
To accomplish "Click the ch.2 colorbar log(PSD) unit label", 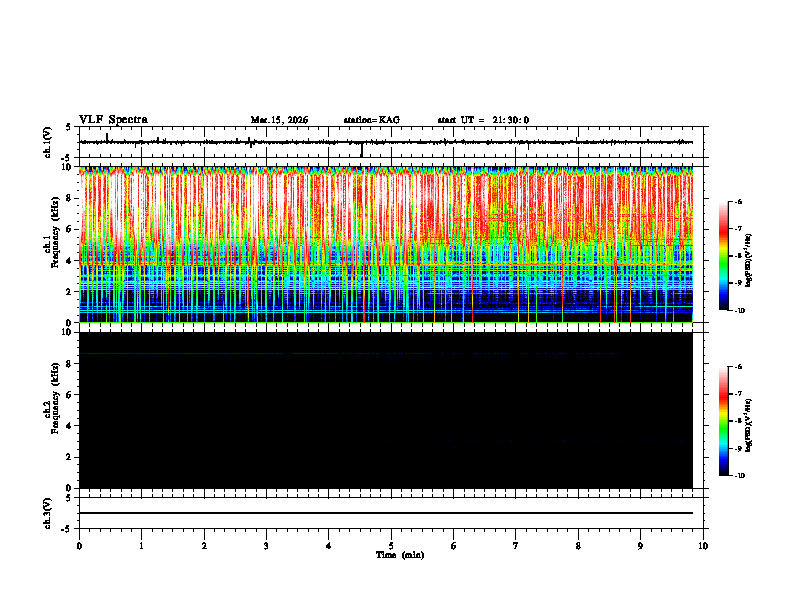I will (748, 426).
